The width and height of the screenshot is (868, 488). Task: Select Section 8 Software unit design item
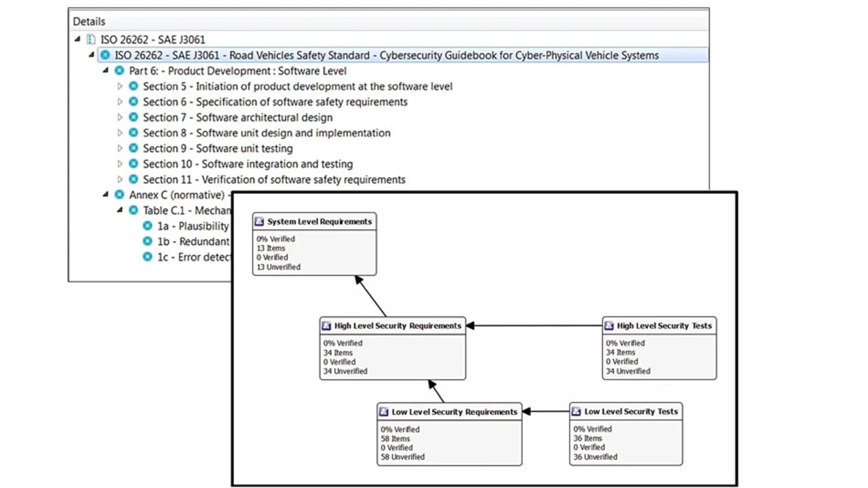pos(266,133)
